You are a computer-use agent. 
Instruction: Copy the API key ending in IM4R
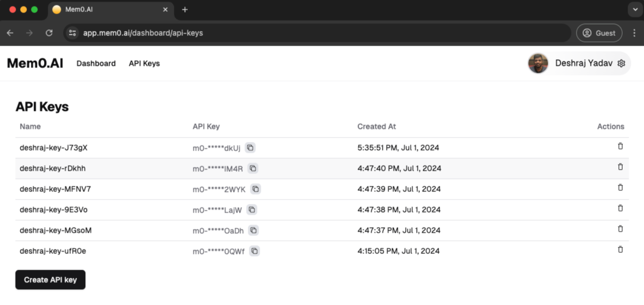[253, 168]
